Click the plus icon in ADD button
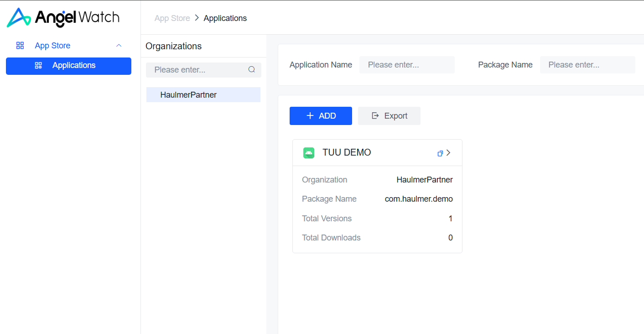 310,116
